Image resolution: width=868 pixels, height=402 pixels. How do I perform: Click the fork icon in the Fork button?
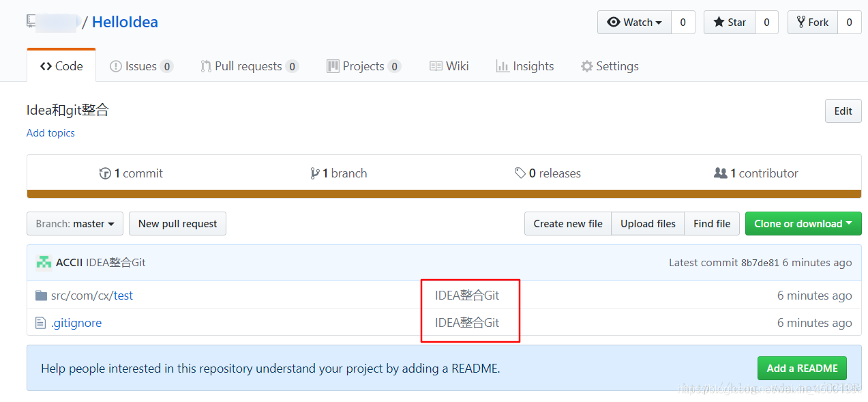tap(801, 22)
